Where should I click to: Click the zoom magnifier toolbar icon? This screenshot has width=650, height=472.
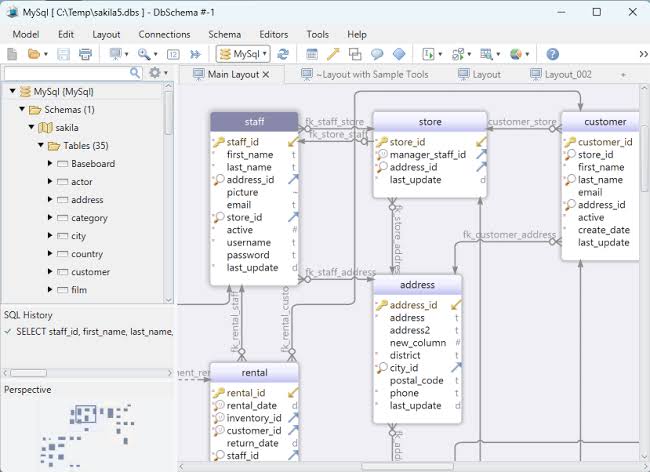point(144,54)
